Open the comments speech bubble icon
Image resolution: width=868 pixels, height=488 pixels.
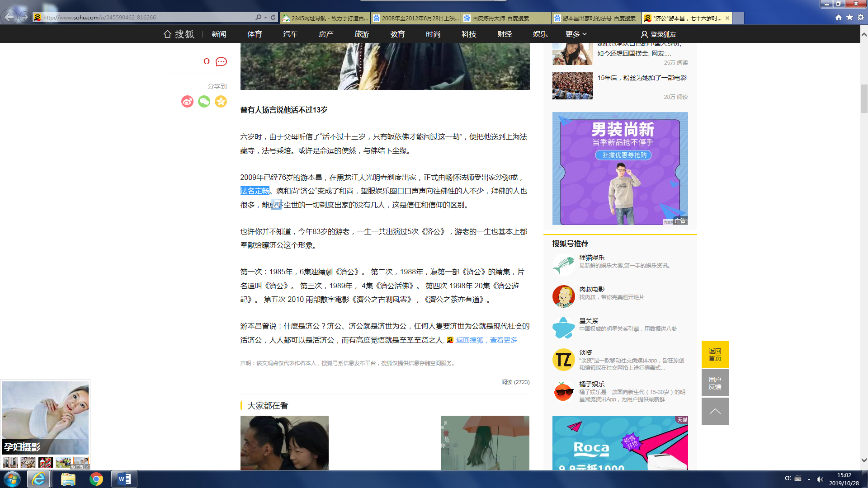(x=221, y=62)
